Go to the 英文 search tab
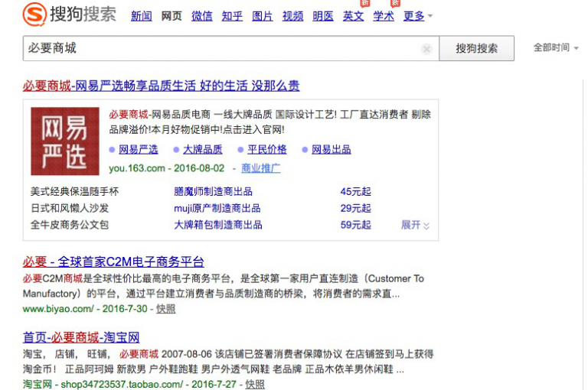588x390 pixels. coord(353,16)
